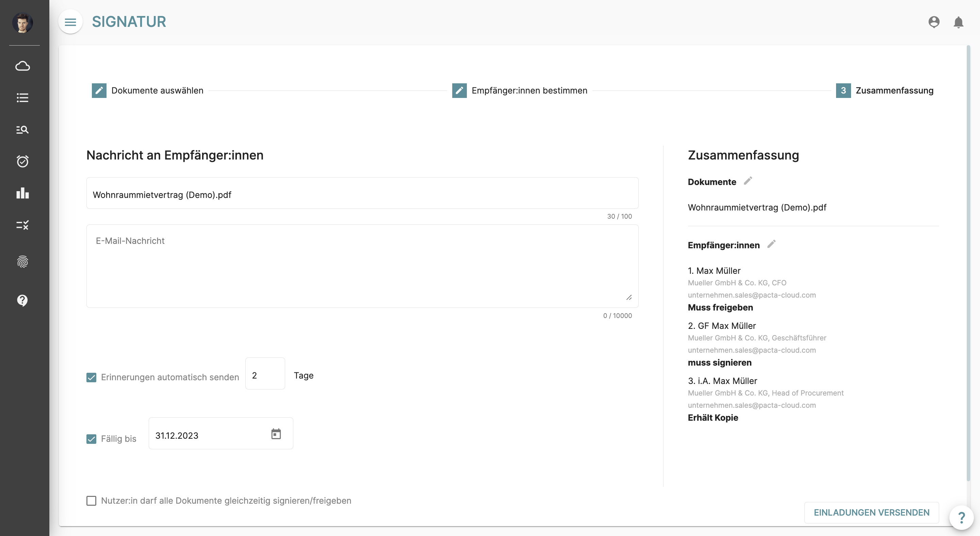Screen dimensions: 980x536
Task: Click the Muss freigeben label
Action: point(720,307)
